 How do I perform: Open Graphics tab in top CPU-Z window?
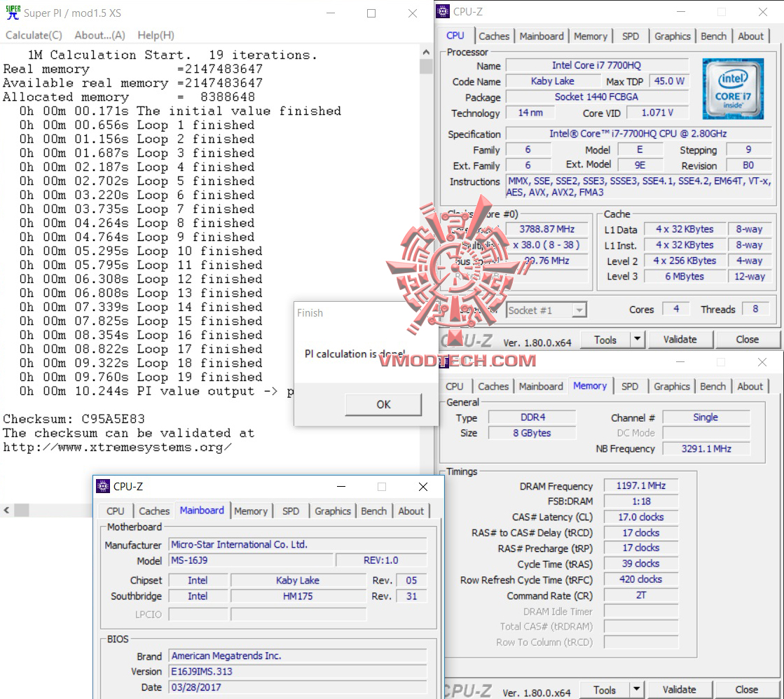tap(672, 36)
